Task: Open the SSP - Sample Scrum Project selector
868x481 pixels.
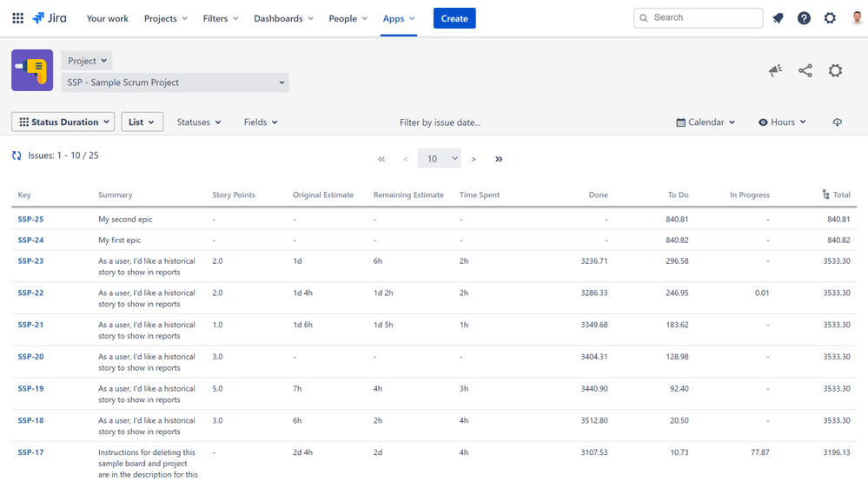Action: 175,82
